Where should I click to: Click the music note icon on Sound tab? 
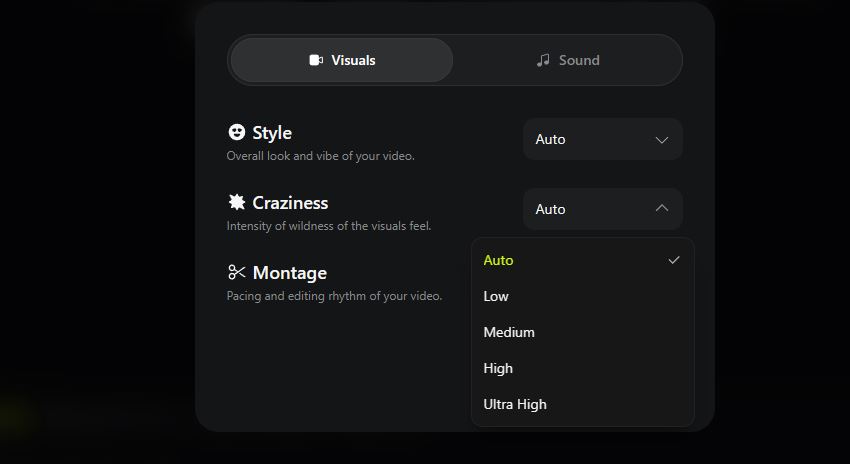pyautogui.click(x=543, y=60)
